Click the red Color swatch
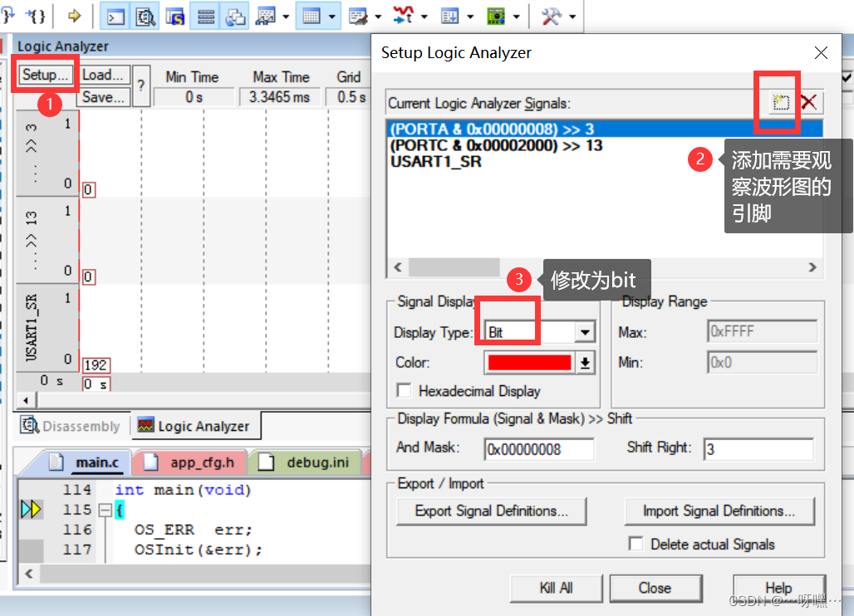 (529, 363)
